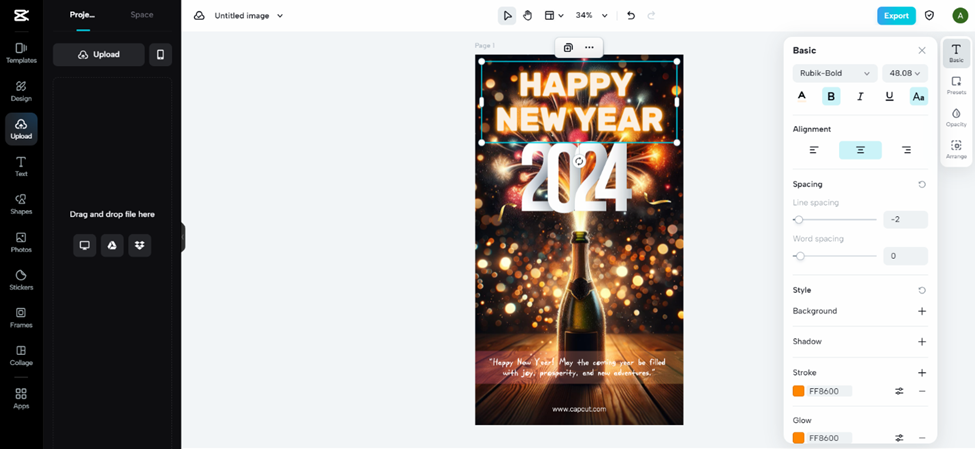975x449 pixels.
Task: Click the Upload button
Action: click(99, 55)
